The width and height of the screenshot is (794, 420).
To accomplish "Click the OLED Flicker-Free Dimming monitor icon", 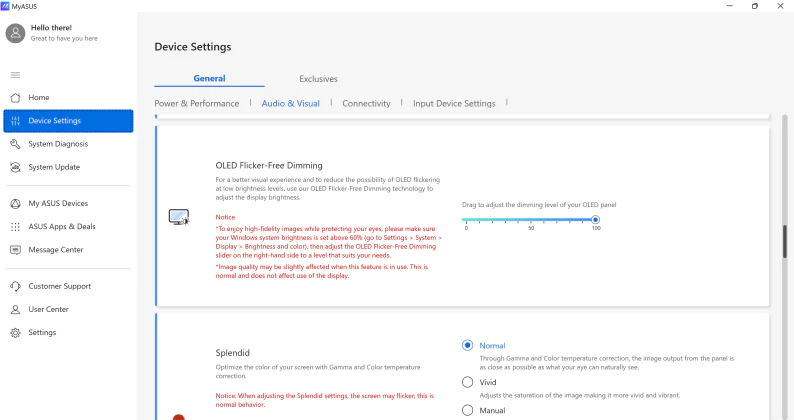I will point(179,217).
